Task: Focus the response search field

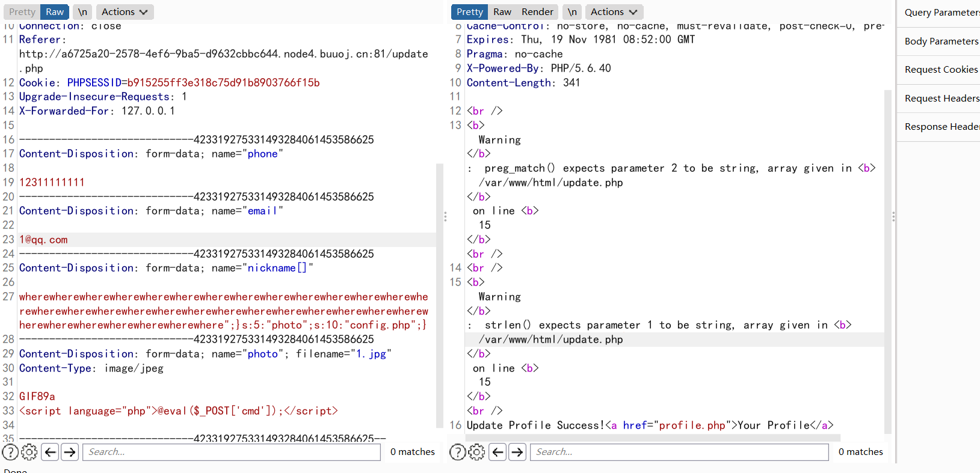Action: pos(679,452)
